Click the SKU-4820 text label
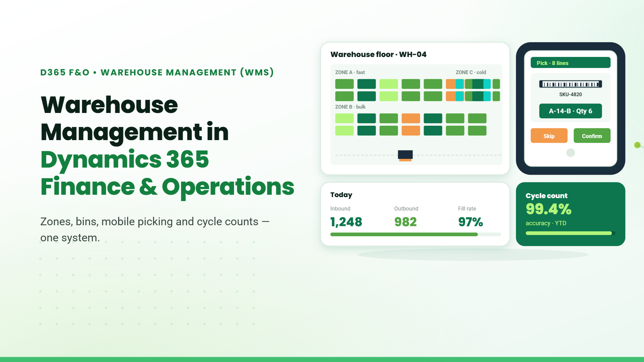The height and width of the screenshot is (362, 644). pyautogui.click(x=570, y=95)
